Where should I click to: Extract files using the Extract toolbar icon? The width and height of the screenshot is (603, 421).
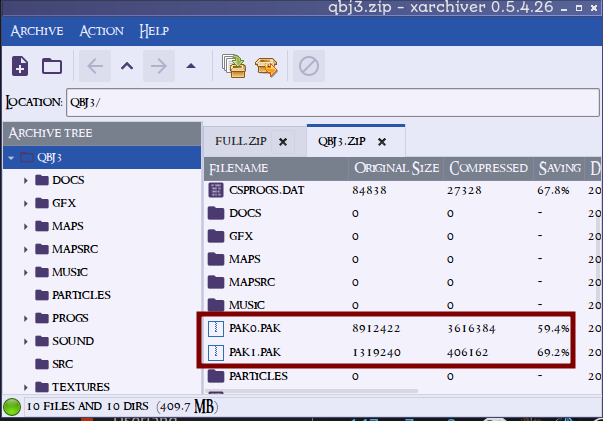[x=266, y=67]
